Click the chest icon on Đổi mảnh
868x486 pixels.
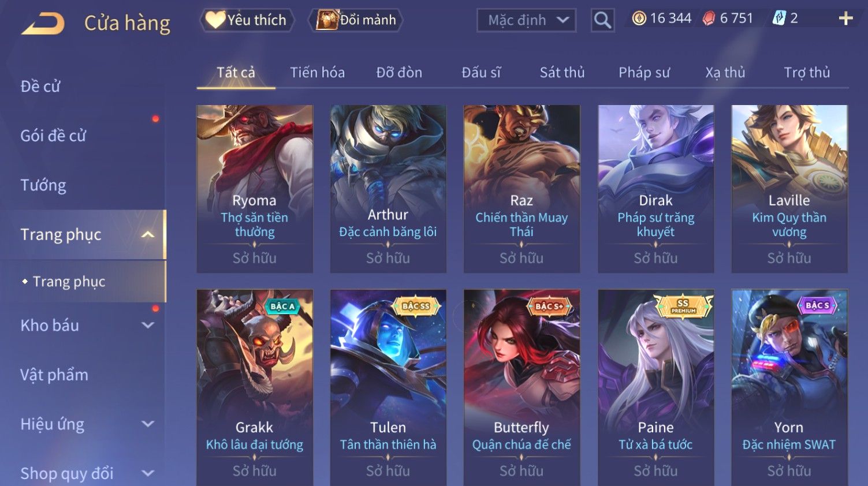click(x=327, y=20)
